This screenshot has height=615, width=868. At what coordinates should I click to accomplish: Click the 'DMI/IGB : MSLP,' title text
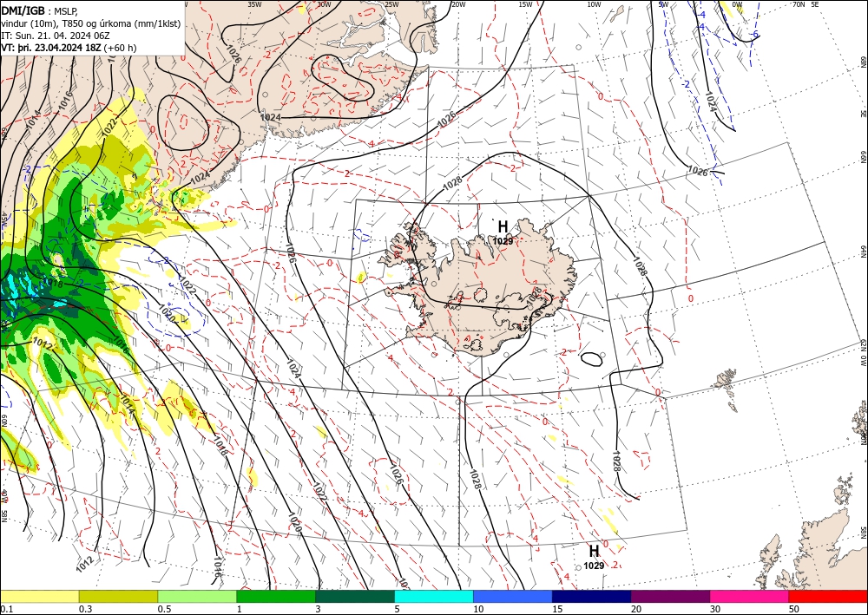coord(39,10)
